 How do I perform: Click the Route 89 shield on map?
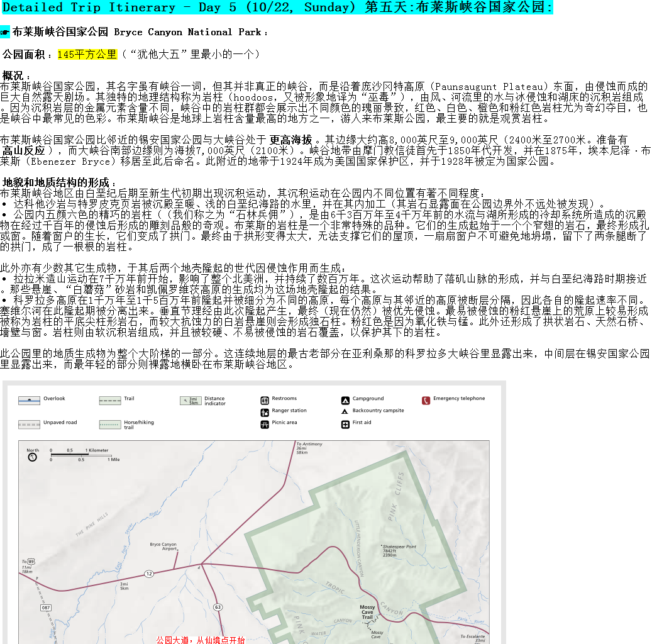tap(31, 562)
